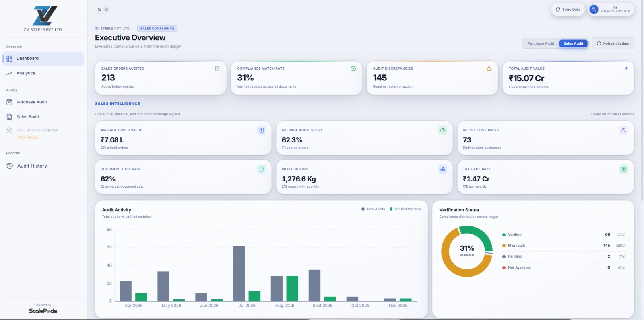This screenshot has width=644, height=320.
Task: Open Dashboard in the sidebar
Action: coord(43,59)
